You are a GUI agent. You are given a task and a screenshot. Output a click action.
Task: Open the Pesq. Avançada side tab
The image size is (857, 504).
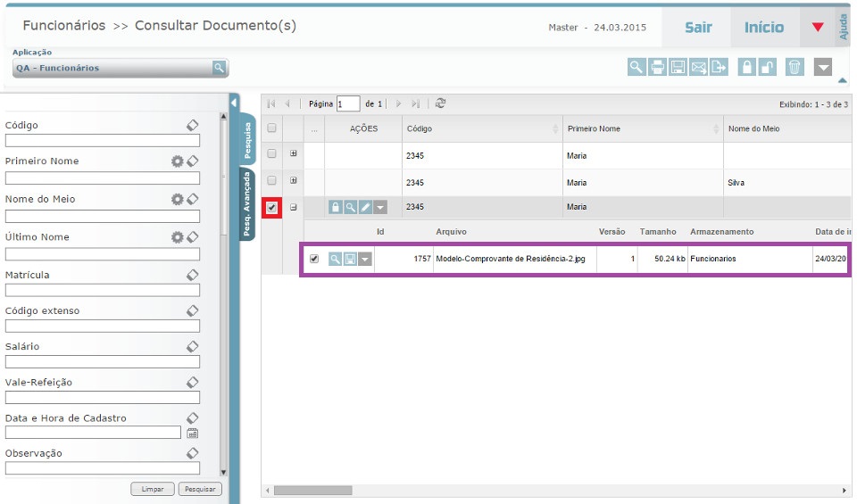[x=247, y=204]
